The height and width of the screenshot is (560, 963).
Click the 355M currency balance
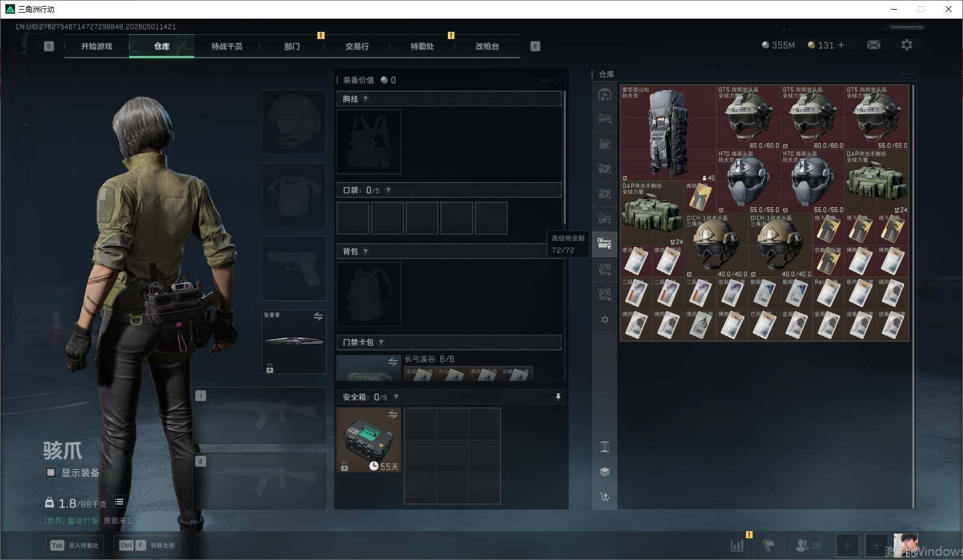tap(778, 45)
